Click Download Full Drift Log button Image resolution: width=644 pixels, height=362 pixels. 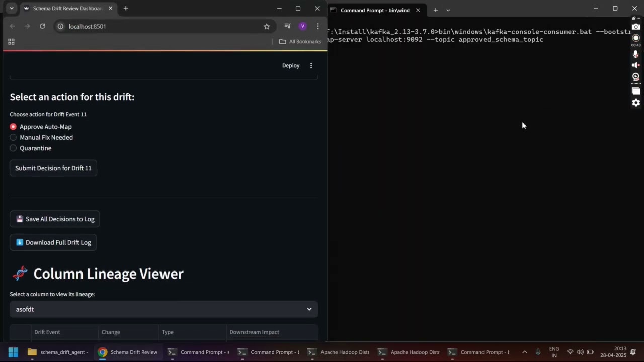pos(53,242)
